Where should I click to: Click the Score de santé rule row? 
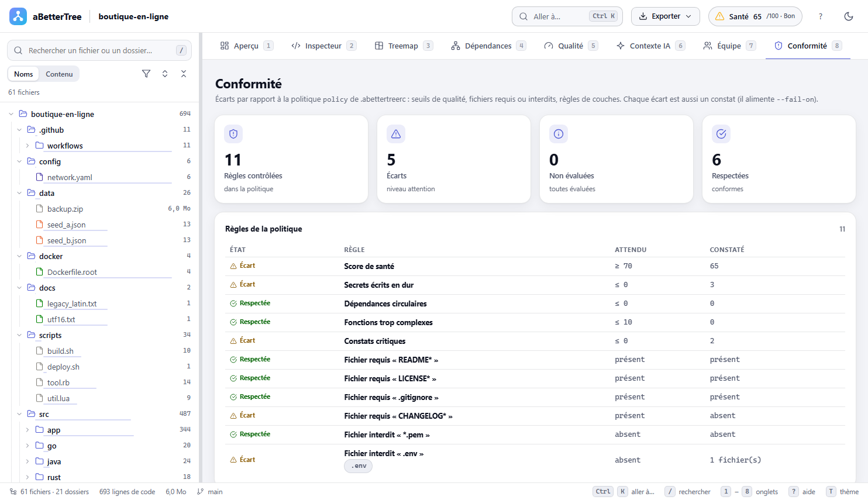click(535, 266)
